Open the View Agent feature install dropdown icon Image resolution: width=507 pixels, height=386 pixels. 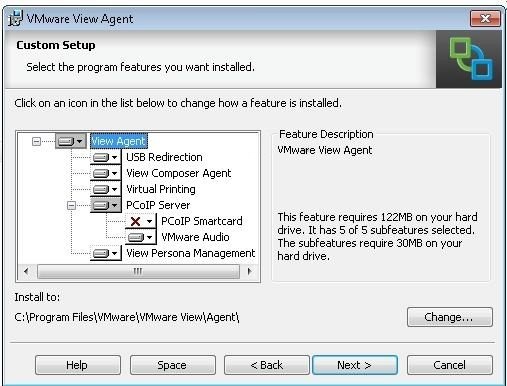(x=70, y=141)
